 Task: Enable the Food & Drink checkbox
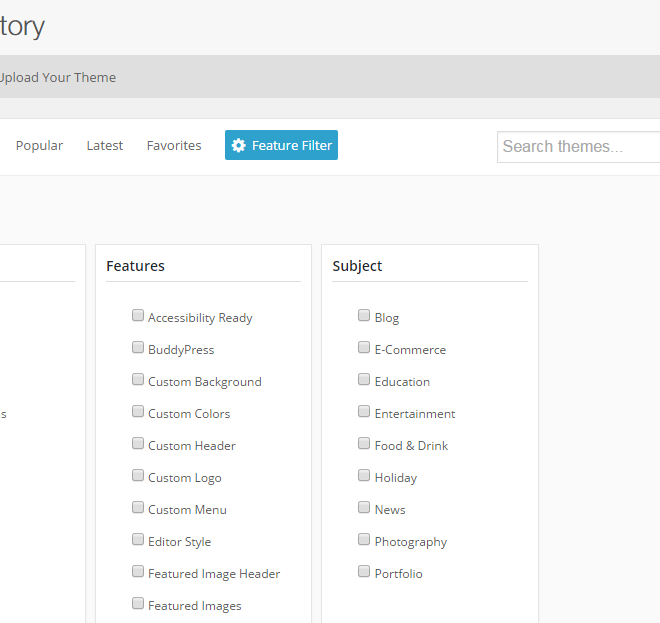point(364,443)
